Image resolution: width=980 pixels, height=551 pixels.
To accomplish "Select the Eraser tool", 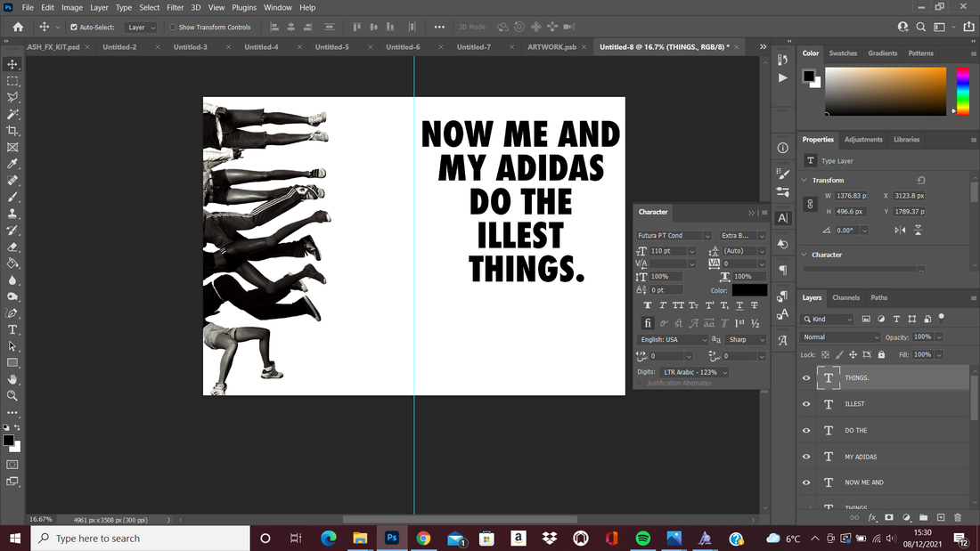I will coord(12,247).
